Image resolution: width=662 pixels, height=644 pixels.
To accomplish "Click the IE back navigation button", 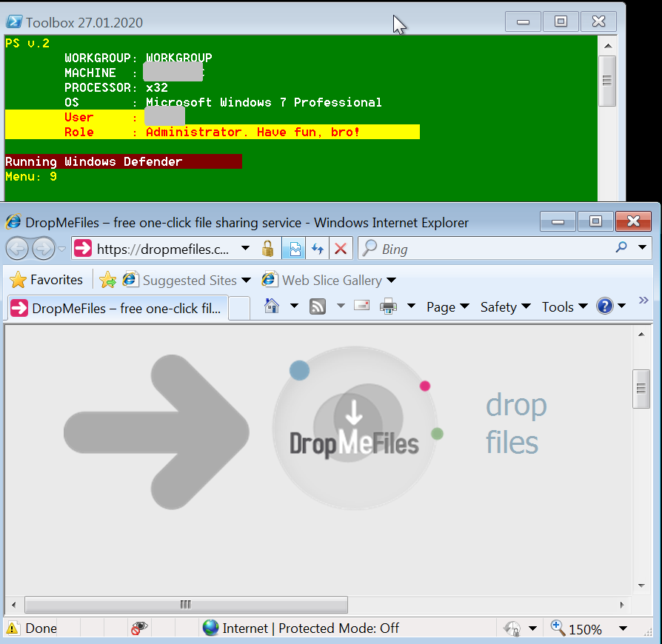I will (17, 249).
